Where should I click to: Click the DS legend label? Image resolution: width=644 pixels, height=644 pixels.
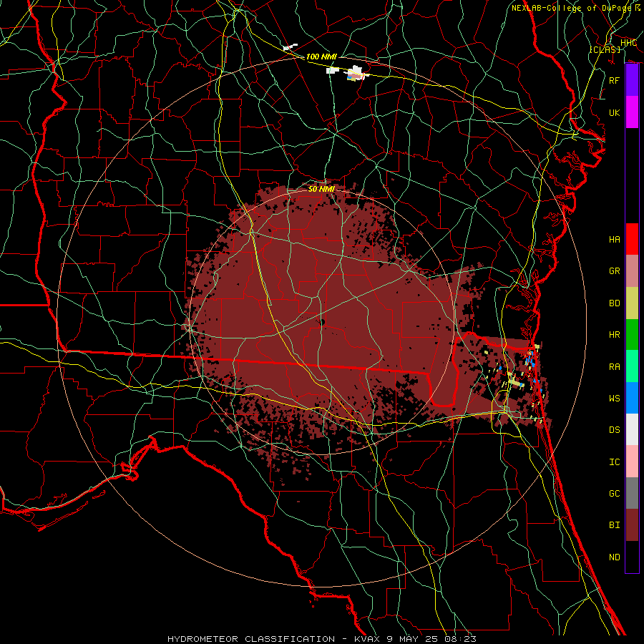614,430
